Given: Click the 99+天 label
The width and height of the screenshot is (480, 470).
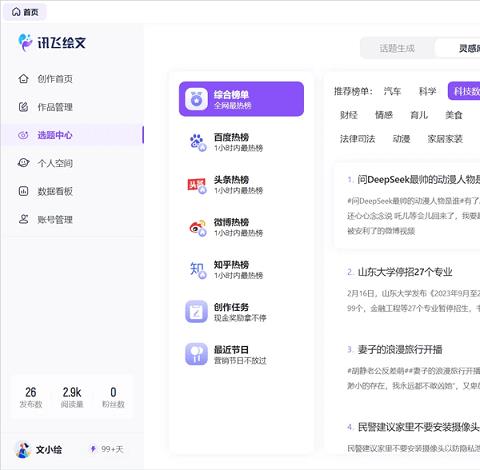Looking at the screenshot, I should pyautogui.click(x=112, y=449).
